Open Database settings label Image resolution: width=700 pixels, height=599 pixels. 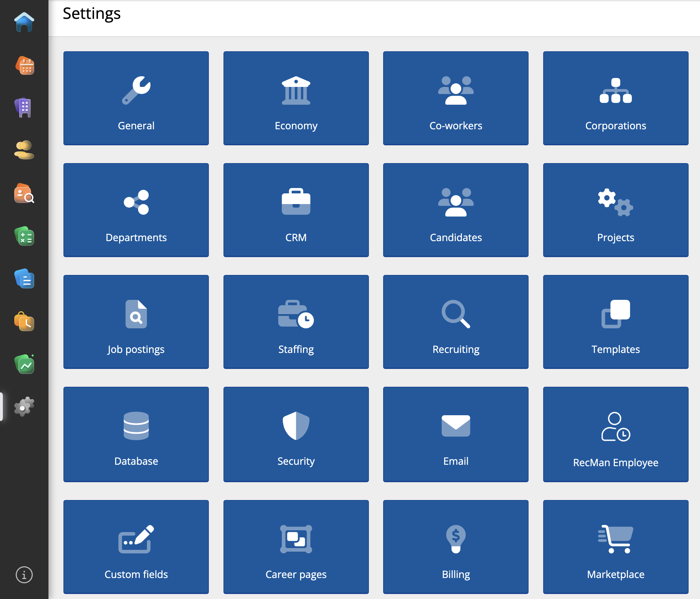tap(136, 461)
